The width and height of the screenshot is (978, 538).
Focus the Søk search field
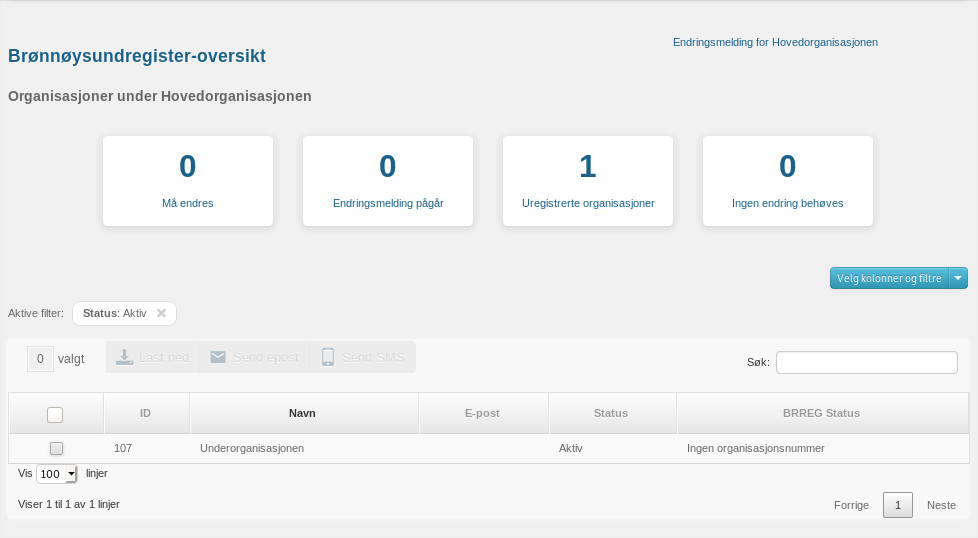[x=866, y=362]
